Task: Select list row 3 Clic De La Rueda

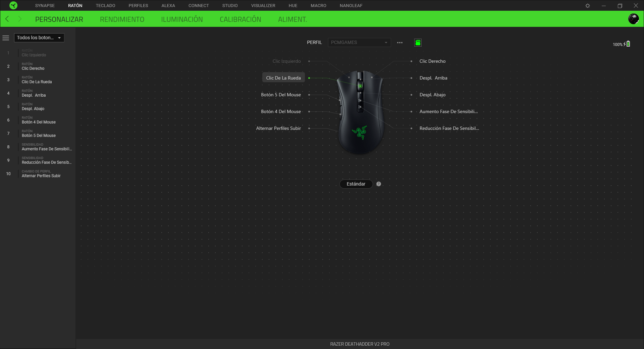Action: pyautogui.click(x=38, y=80)
